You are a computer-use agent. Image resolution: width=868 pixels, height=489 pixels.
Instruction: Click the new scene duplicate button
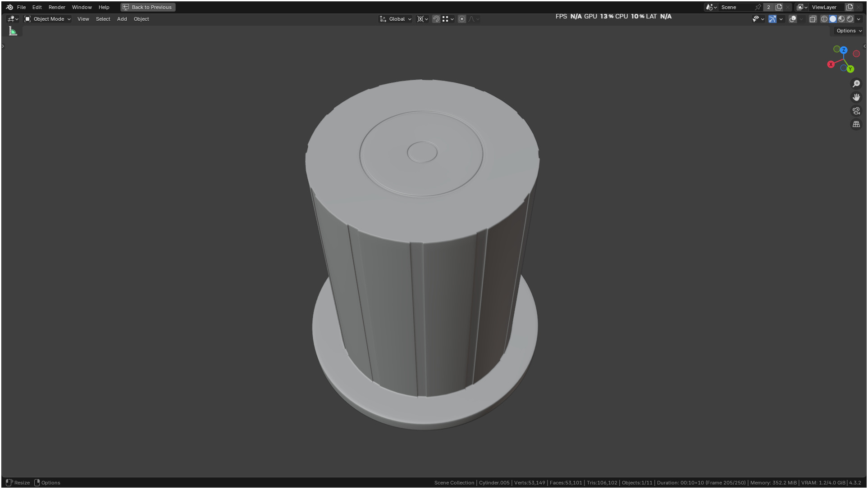tap(779, 7)
